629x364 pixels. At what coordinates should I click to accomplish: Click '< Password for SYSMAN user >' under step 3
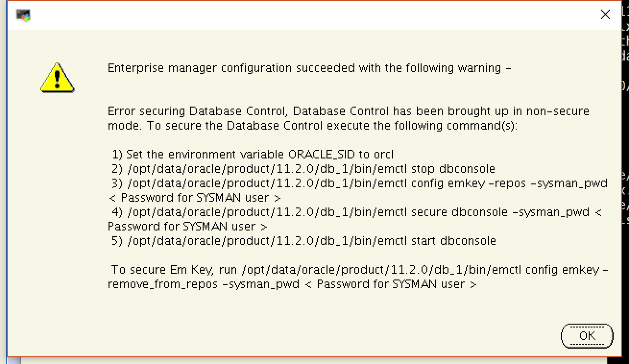tap(194, 198)
